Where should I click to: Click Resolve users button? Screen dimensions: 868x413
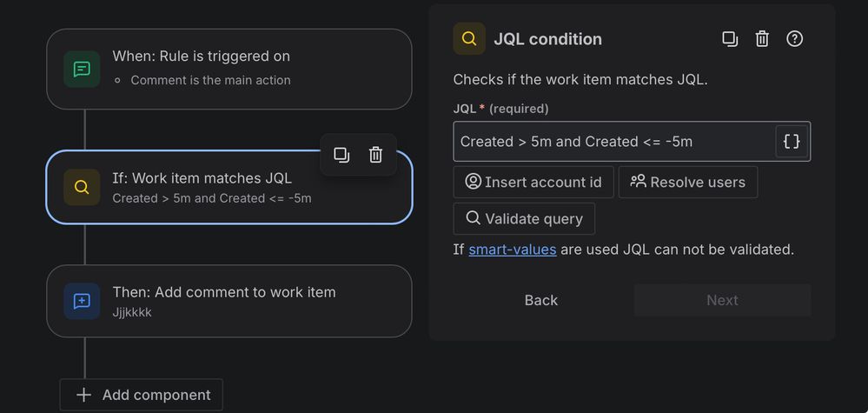(687, 182)
